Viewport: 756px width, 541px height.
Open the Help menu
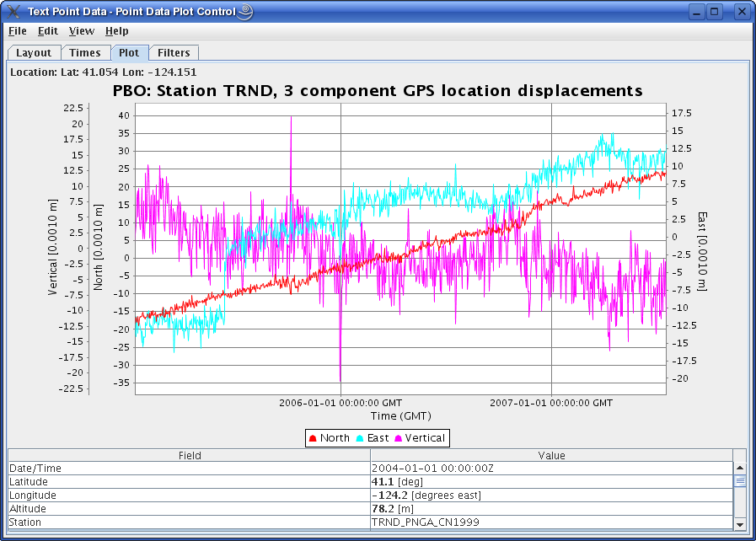[116, 31]
